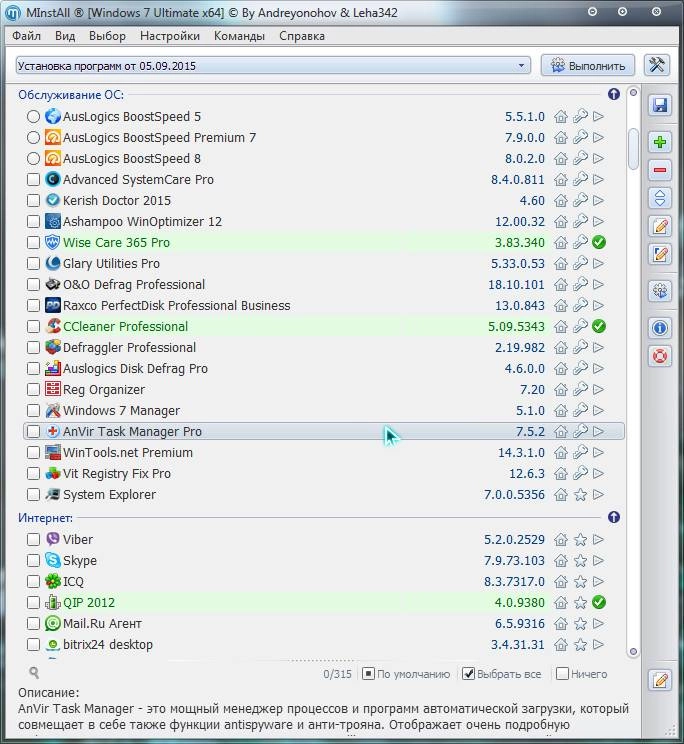684x744 pixels.
Task: Click the Raxco PerfectDisk Professional Business row
Action: (324, 306)
